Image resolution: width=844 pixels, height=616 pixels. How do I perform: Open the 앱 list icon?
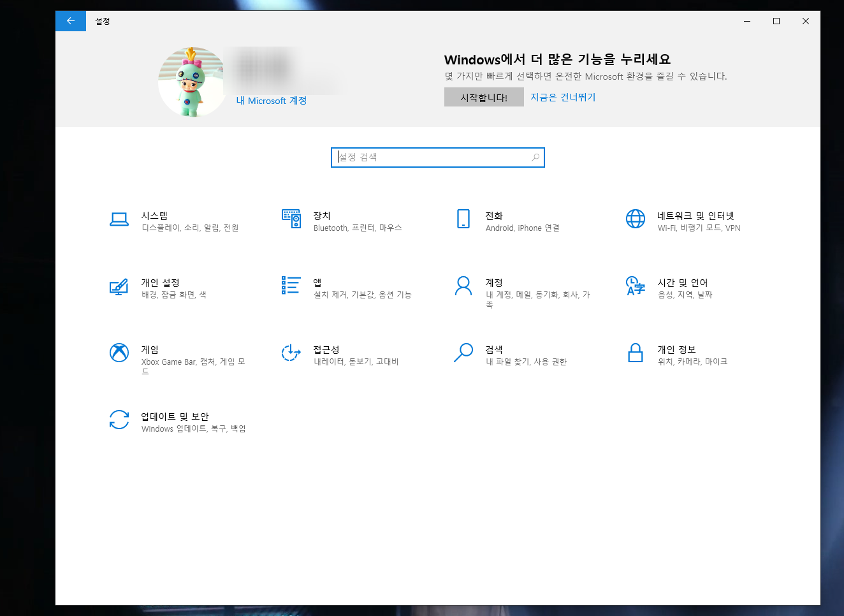point(291,285)
